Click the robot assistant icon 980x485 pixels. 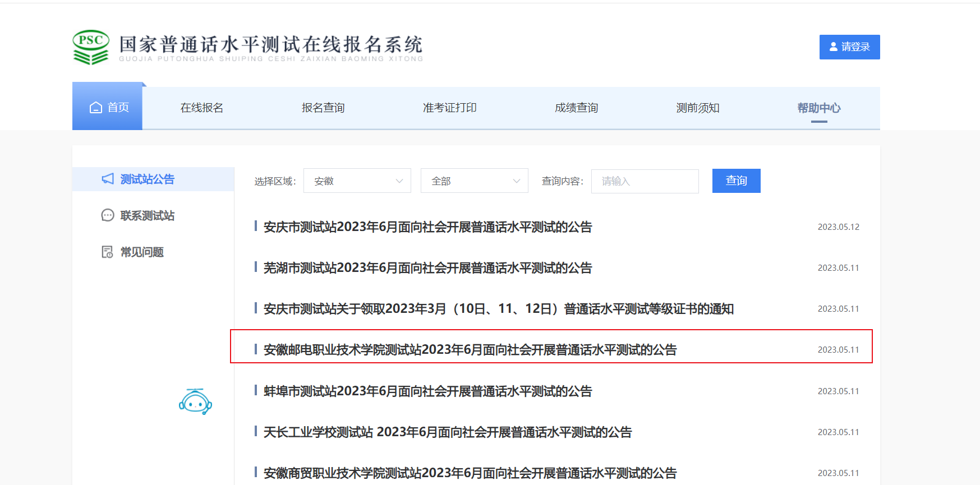(195, 401)
